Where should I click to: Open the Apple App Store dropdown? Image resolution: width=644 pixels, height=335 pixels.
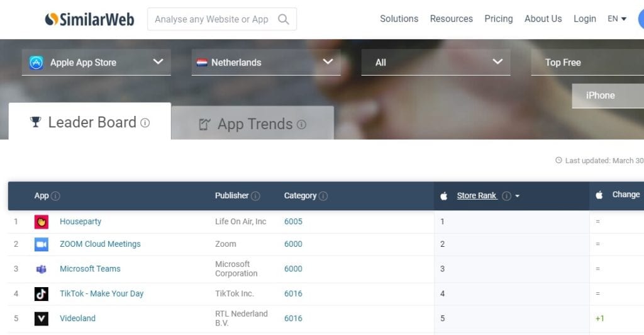tap(96, 62)
